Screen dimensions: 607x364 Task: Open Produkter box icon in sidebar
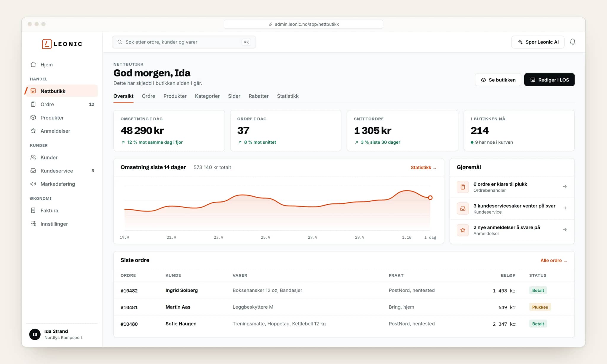point(33,118)
